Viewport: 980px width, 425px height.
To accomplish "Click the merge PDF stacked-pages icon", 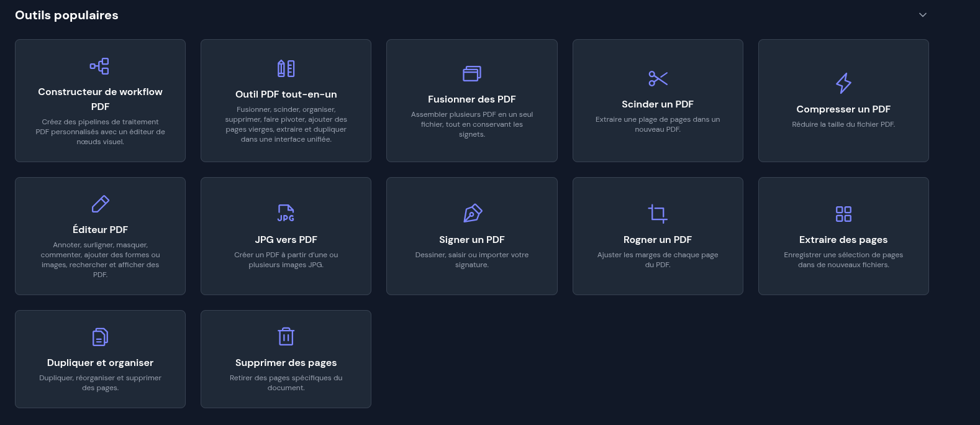I will [471, 73].
